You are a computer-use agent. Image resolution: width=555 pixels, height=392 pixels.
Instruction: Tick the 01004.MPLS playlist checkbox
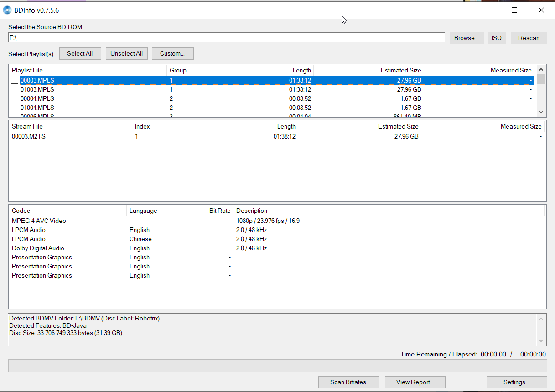click(15, 108)
